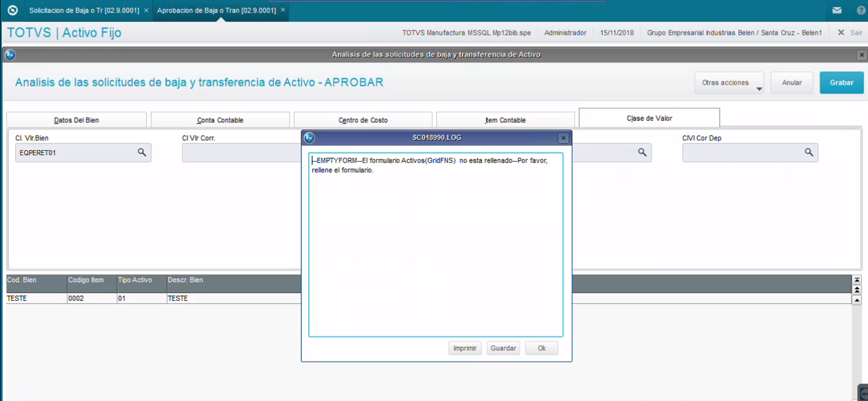The image size is (868, 401).
Task: Click the Sair link
Action: 856,33
